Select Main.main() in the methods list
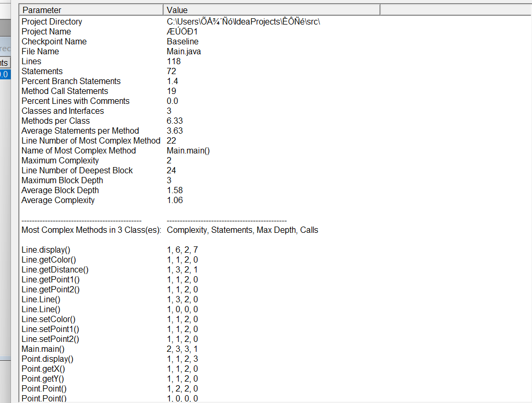This screenshot has width=532, height=403. click(x=43, y=349)
